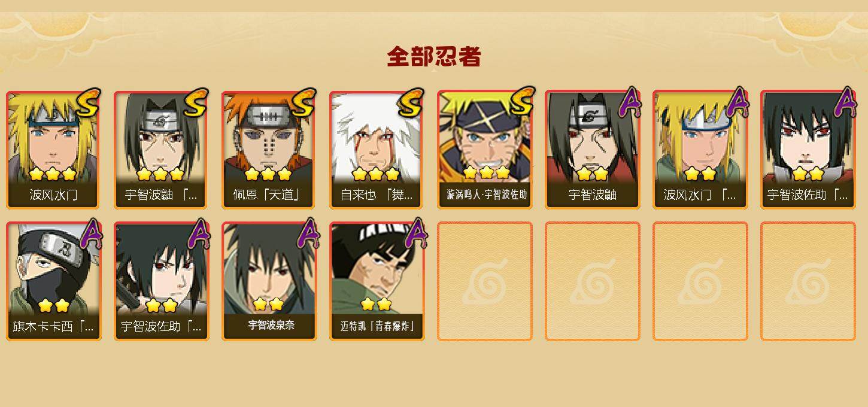
Task: Click the first empty ninja slot
Action: tap(485, 281)
